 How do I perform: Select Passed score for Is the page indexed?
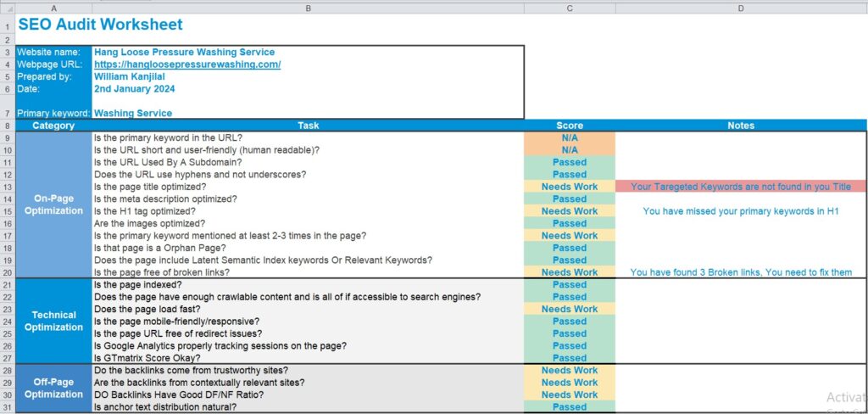[x=570, y=284]
